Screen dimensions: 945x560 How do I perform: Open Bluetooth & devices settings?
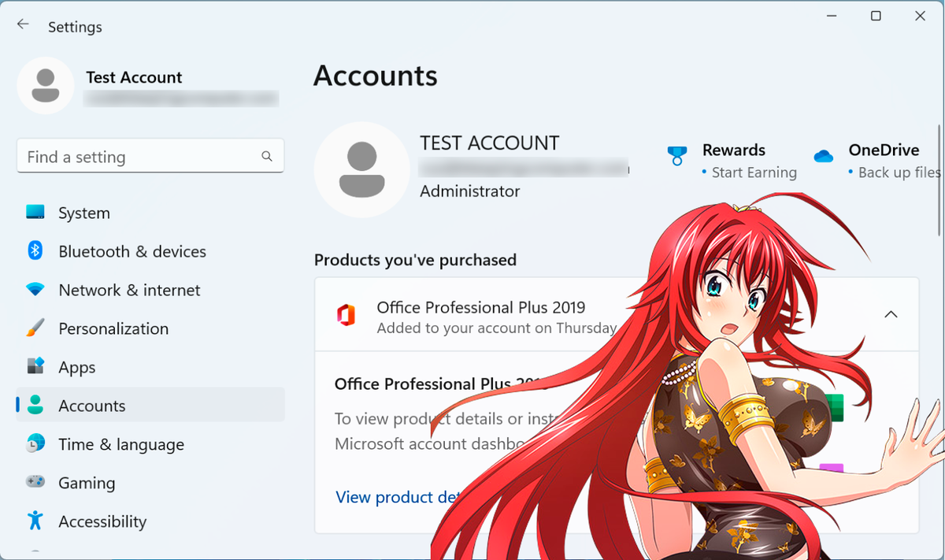[x=150, y=251]
